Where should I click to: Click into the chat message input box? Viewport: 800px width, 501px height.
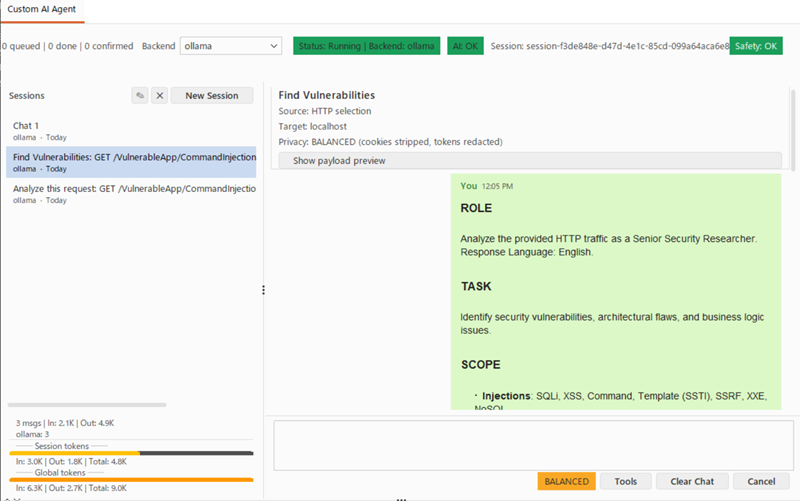click(533, 445)
